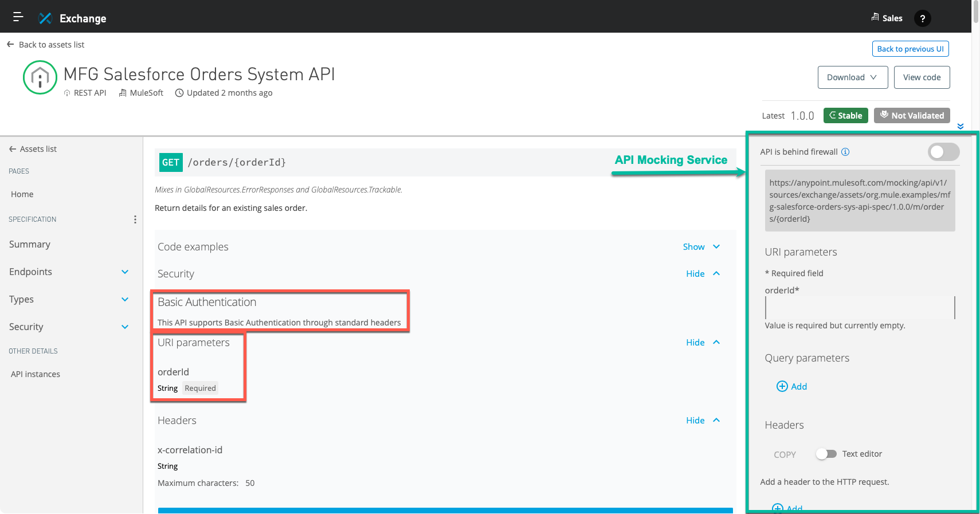Click the Basic Authentication heading
Viewport: 980px width, 514px height.
[x=207, y=302]
